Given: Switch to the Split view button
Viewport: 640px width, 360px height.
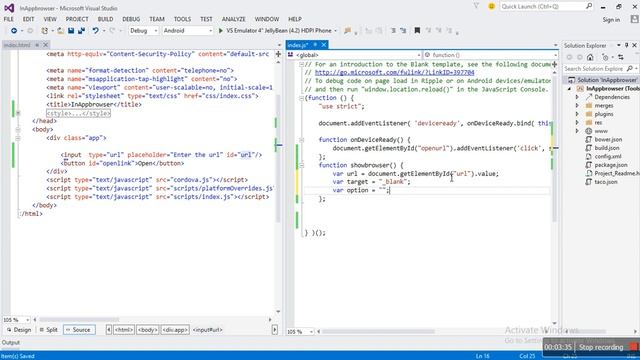Looking at the screenshot, I should [48, 330].
